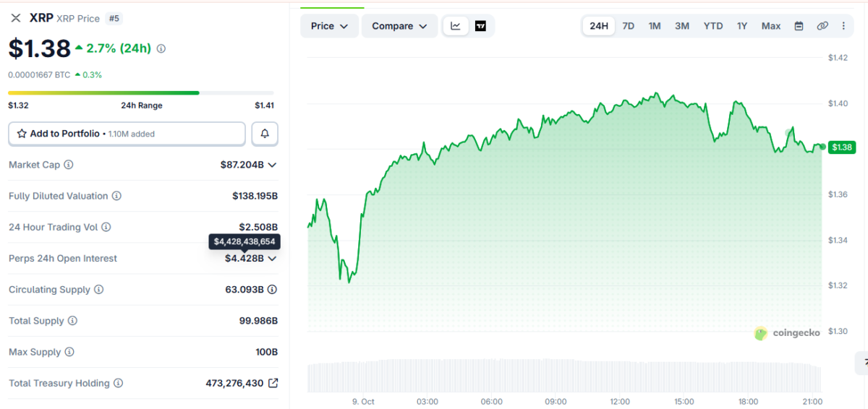Click the $138.195B valuation value
This screenshot has width=868, height=409.
[x=255, y=196]
